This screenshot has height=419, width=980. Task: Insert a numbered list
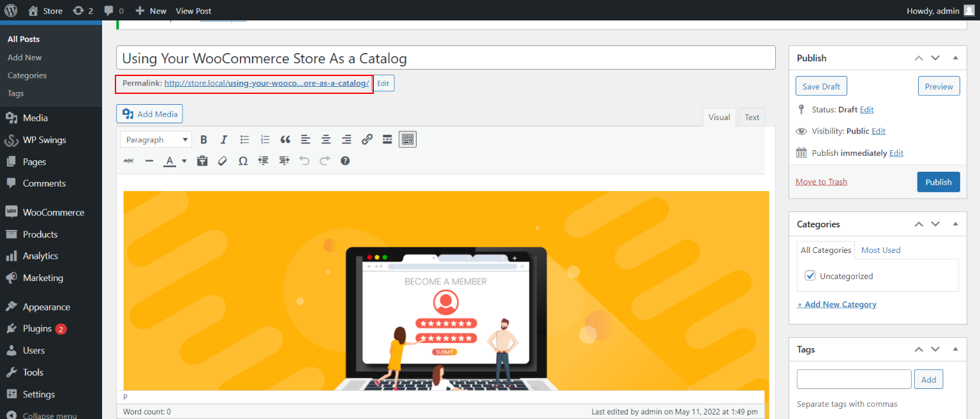pyautogui.click(x=265, y=139)
